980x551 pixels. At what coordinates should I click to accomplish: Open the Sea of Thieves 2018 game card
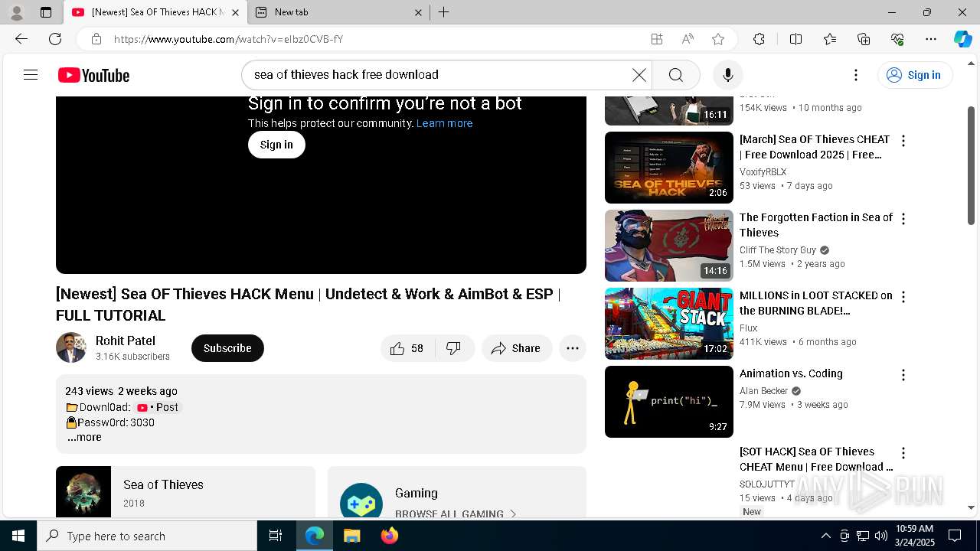pyautogui.click(x=185, y=491)
